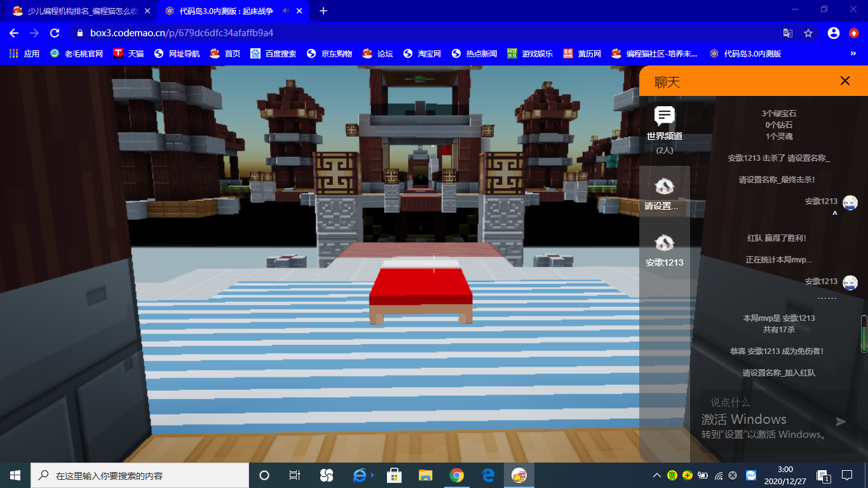Open the 热点新闻 bookmark
This screenshot has height=488, width=868.
pyautogui.click(x=474, y=54)
